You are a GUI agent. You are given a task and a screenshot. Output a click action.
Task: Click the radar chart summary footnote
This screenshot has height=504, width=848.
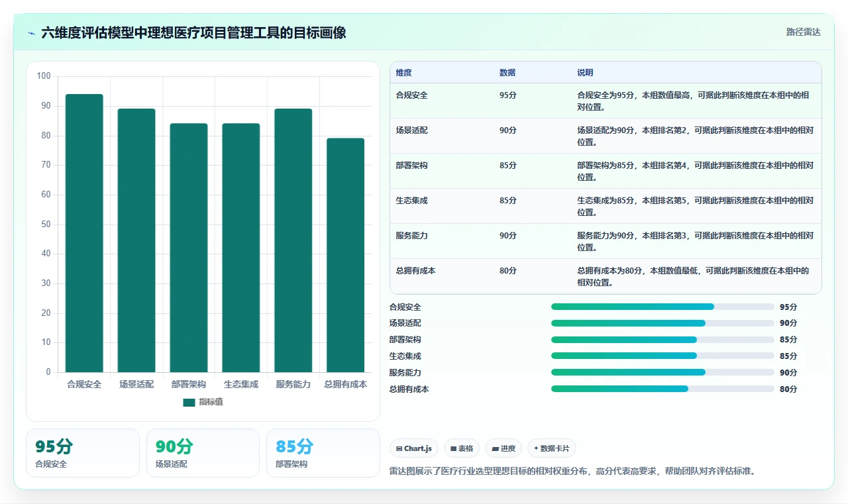pos(572,472)
